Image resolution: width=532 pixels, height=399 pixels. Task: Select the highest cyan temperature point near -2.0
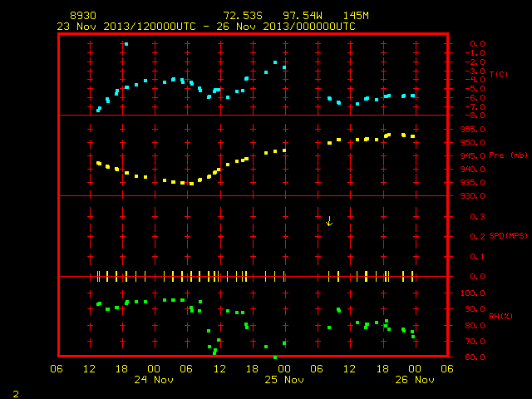coord(275,62)
